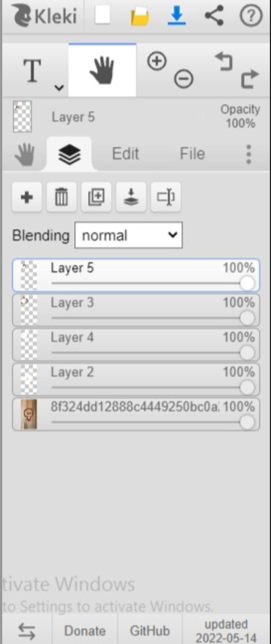The width and height of the screenshot is (271, 644).
Task: Open the three-dot more options menu
Action: click(x=249, y=154)
